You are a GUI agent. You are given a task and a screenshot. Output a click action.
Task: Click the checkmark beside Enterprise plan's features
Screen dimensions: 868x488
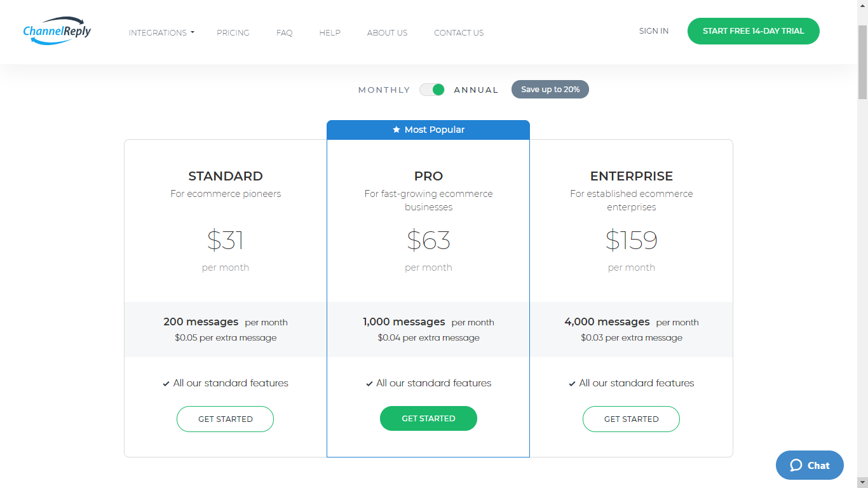click(x=572, y=384)
